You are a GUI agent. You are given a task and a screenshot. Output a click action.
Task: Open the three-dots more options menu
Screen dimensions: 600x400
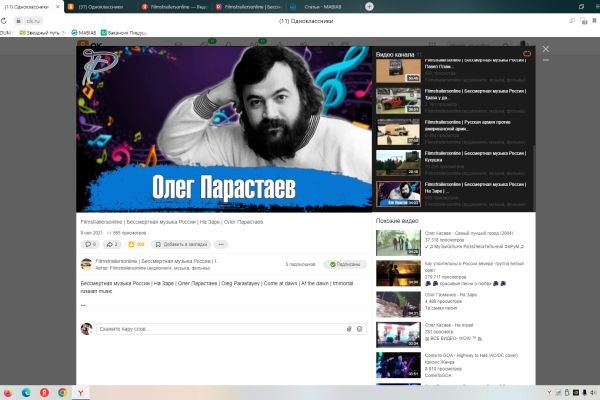click(x=221, y=244)
